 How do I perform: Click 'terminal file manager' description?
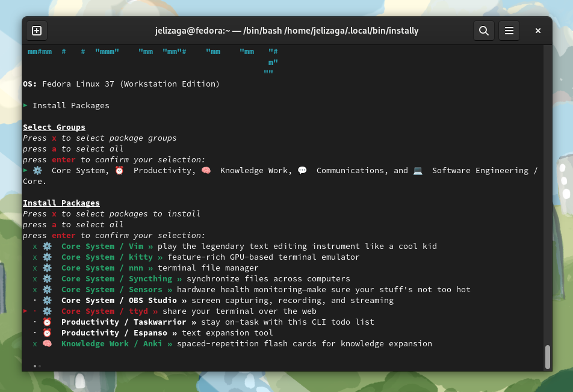pyautogui.click(x=208, y=268)
